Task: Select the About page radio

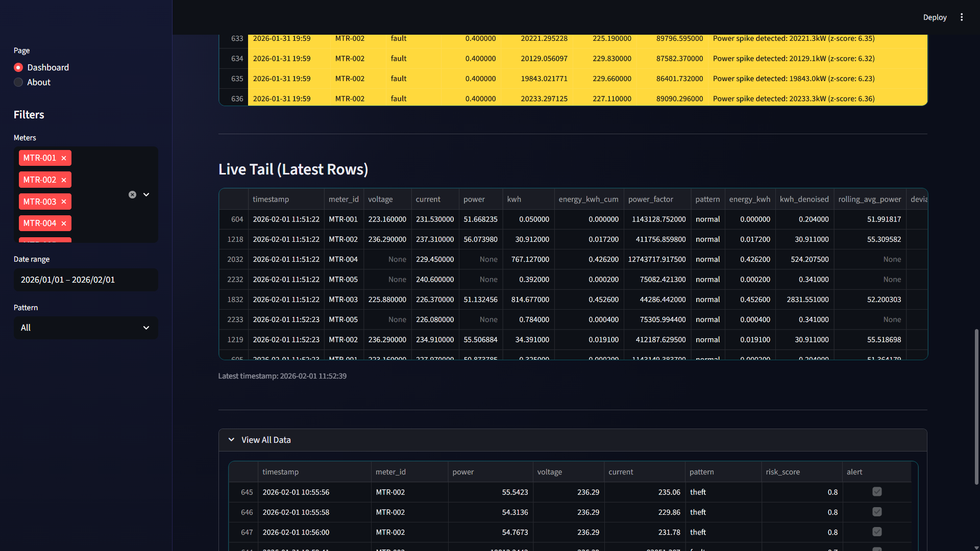Action: [x=18, y=82]
